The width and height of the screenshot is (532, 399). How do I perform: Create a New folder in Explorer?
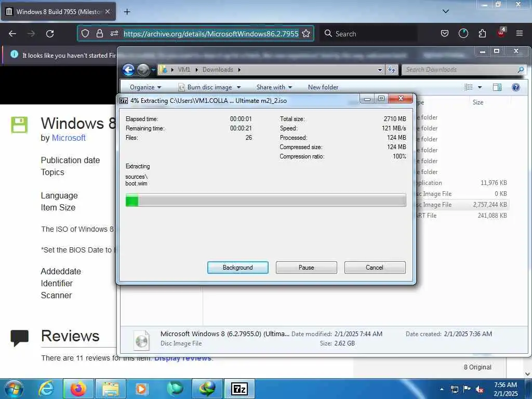click(x=323, y=87)
